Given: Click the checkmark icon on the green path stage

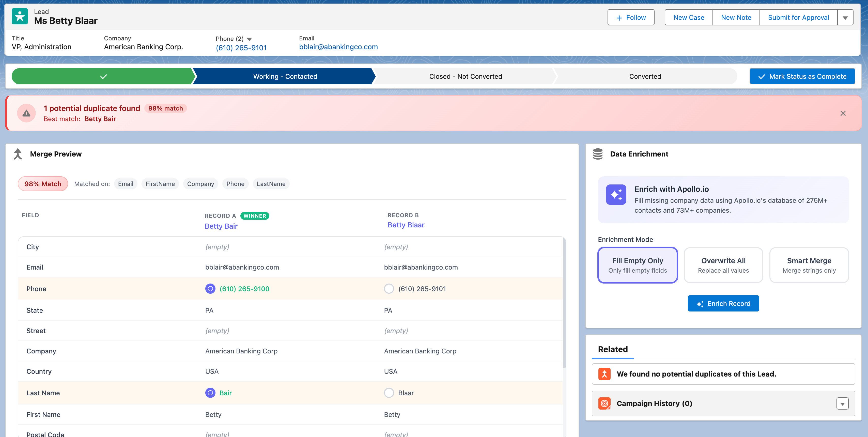Looking at the screenshot, I should (x=103, y=76).
